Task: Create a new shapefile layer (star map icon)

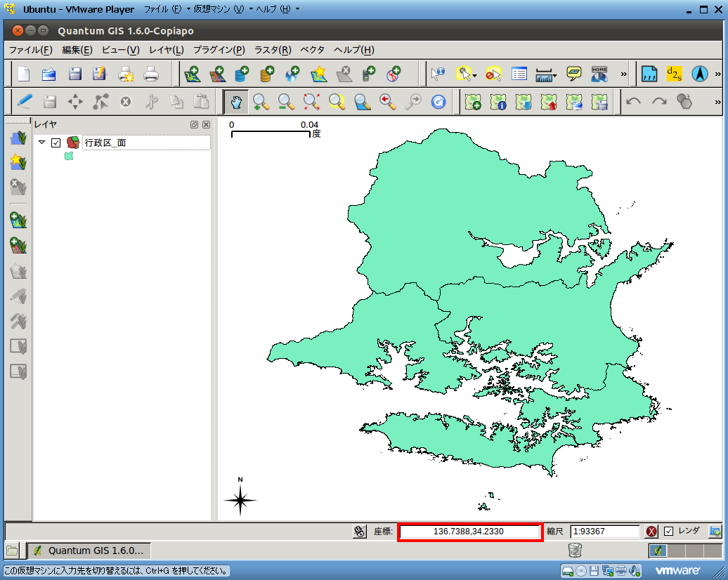Action: click(318, 74)
